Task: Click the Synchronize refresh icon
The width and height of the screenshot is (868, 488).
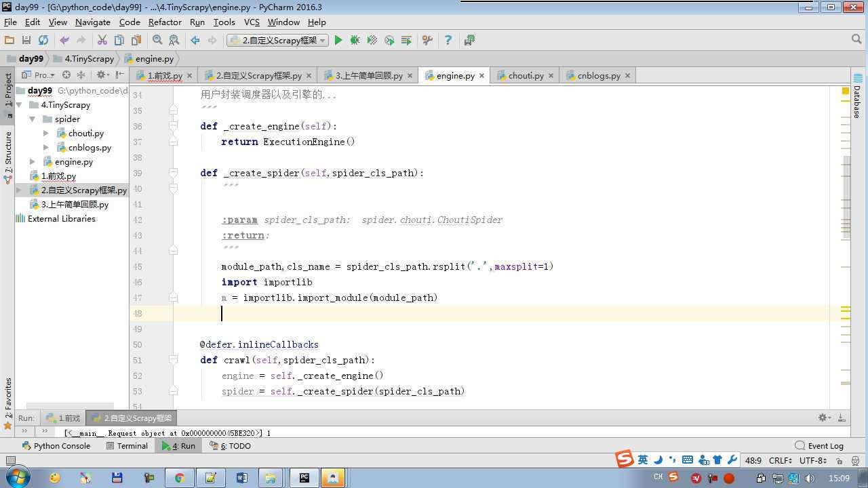Action: point(43,41)
